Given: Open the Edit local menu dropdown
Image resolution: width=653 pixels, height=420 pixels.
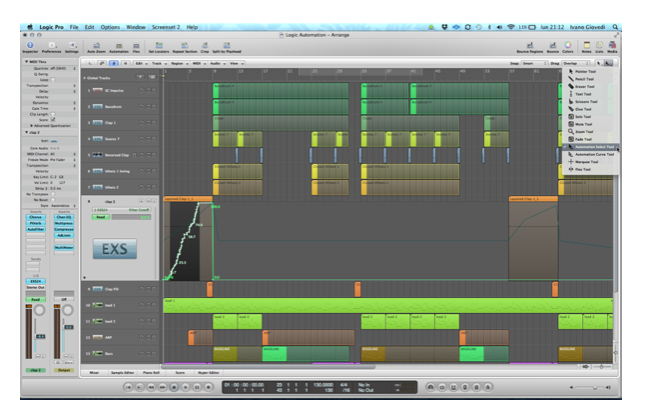Looking at the screenshot, I should click(140, 63).
